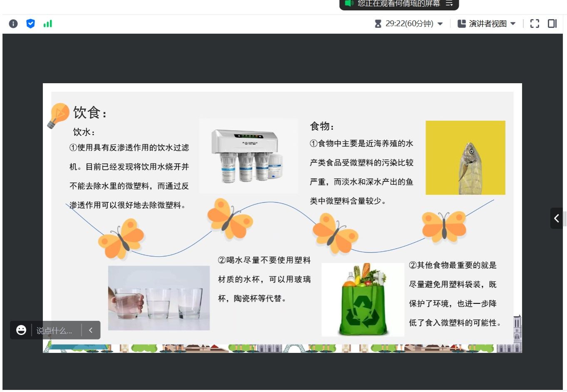
Task: Open the emoji reaction picker
Action: pos(21,330)
